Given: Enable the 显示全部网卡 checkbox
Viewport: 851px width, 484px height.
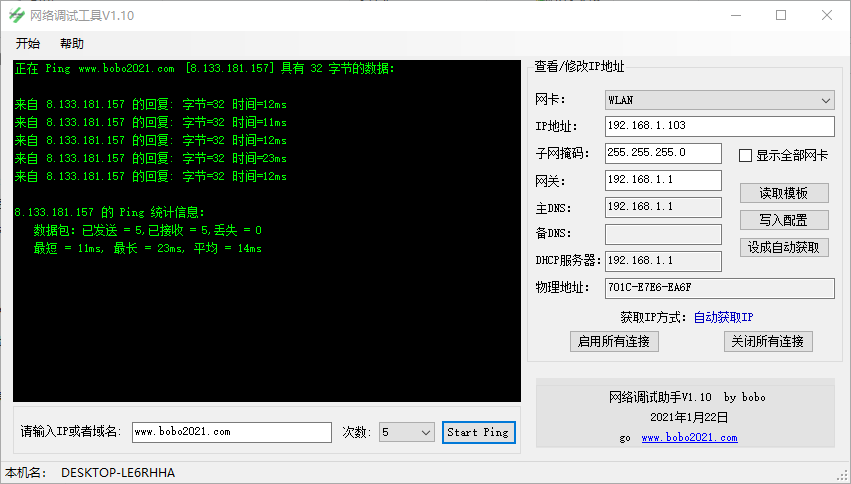Looking at the screenshot, I should 745,156.
